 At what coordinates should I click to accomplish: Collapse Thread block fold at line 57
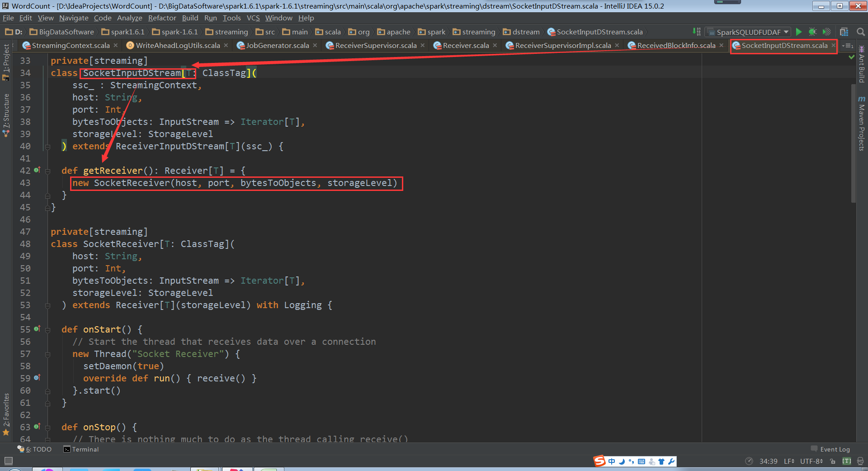[x=47, y=354]
